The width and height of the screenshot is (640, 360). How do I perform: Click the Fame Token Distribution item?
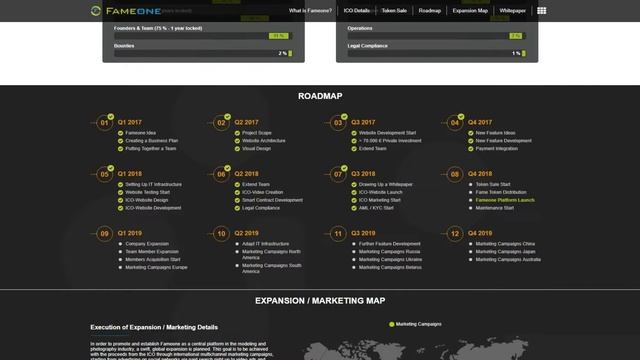click(501, 192)
